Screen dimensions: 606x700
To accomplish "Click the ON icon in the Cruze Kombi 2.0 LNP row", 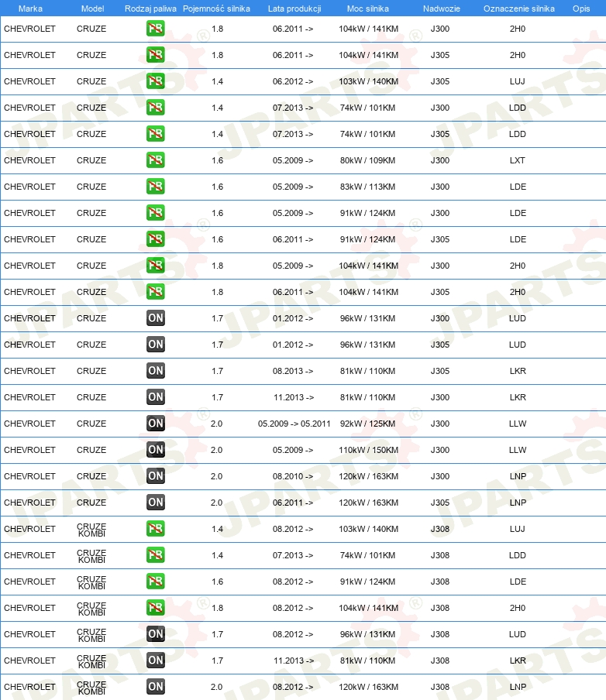I will [156, 687].
